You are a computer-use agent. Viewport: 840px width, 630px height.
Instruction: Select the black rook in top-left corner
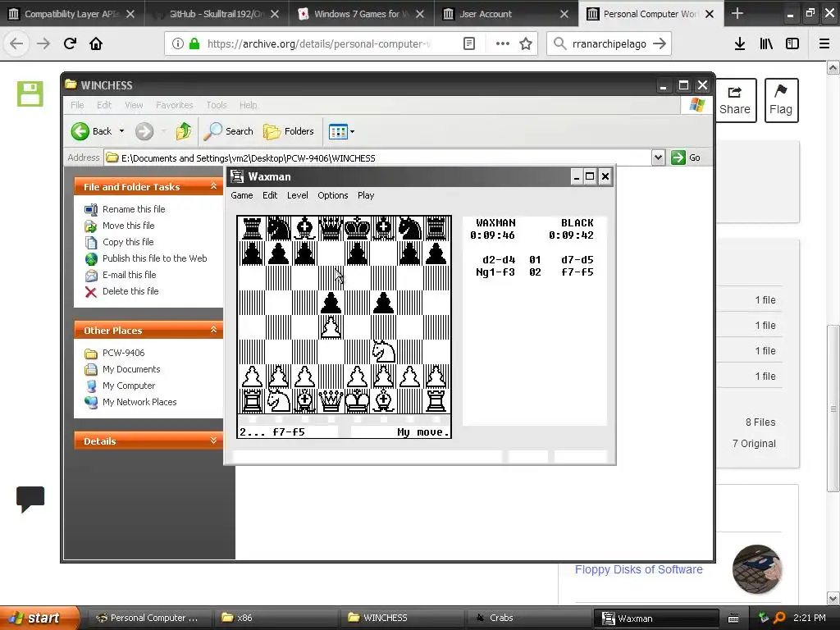tap(252, 228)
